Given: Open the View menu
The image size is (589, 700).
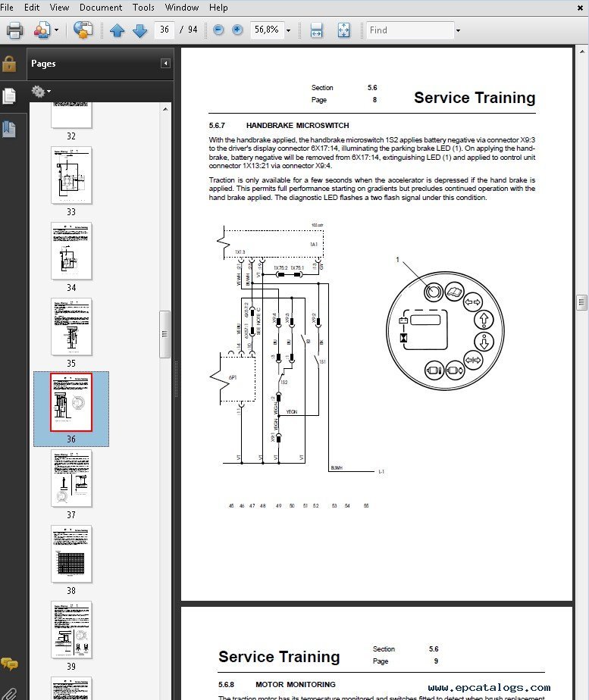Looking at the screenshot, I should [59, 8].
